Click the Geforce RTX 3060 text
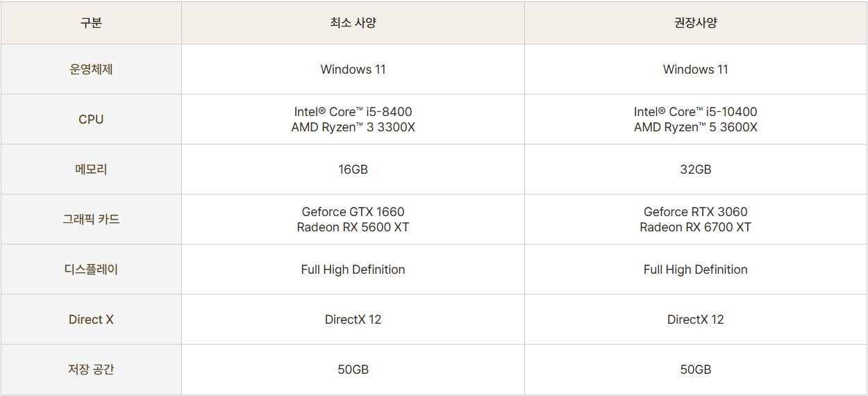This screenshot has height=396, width=868. (696, 212)
